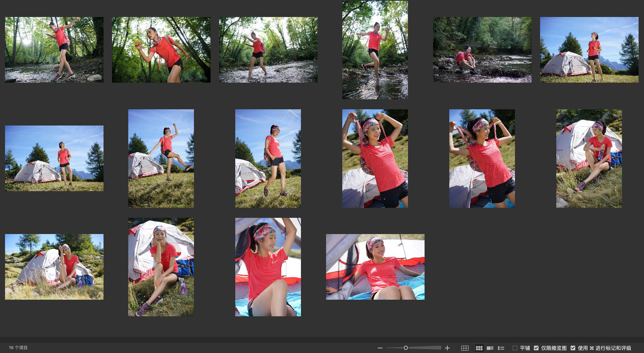This screenshot has height=353, width=644.
Task: Switch to thumbnails grid view icon
Action: (x=479, y=348)
